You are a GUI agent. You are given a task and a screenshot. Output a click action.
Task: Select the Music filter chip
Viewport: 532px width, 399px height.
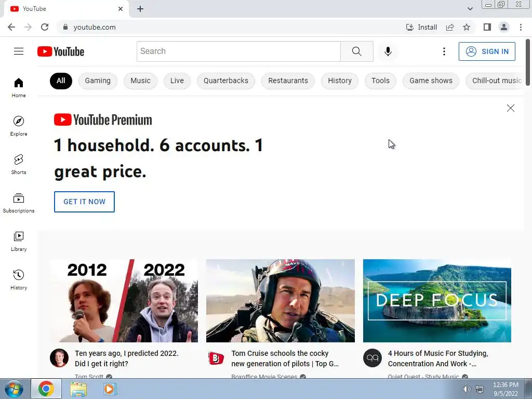point(140,81)
